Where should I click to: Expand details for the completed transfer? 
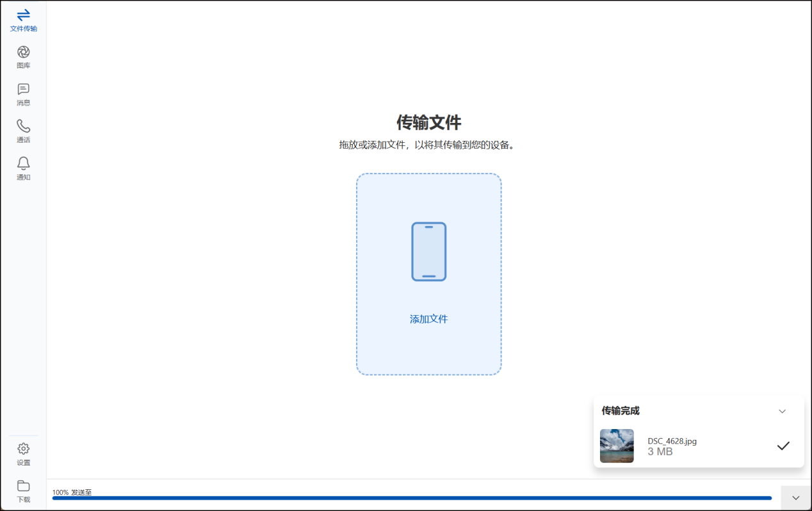tap(782, 411)
